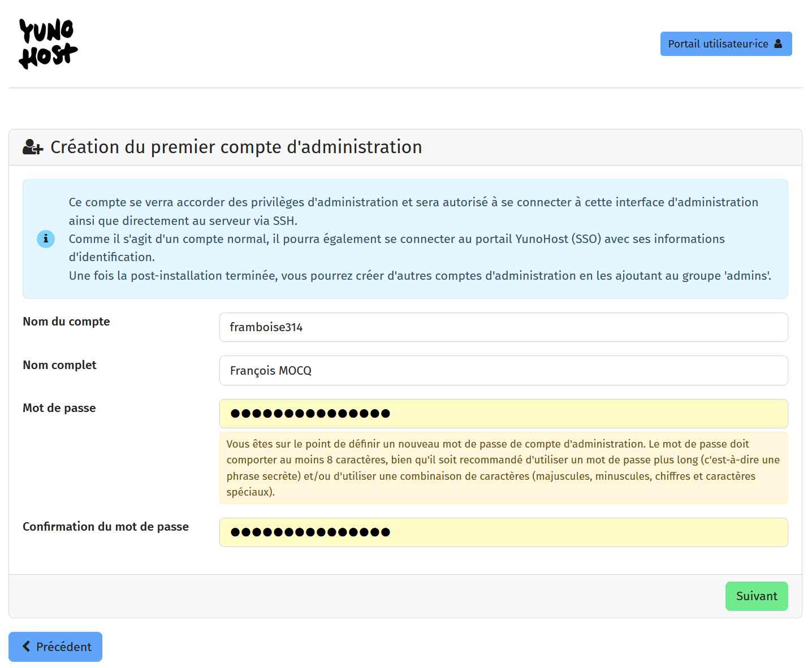This screenshot has height=668, width=812.
Task: Click the add-user icon beside the heading
Action: tap(33, 147)
